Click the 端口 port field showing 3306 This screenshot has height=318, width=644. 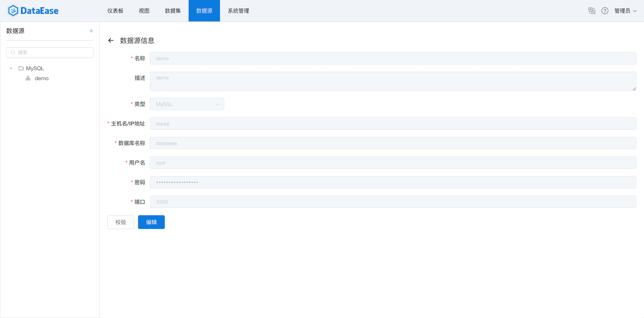393,202
